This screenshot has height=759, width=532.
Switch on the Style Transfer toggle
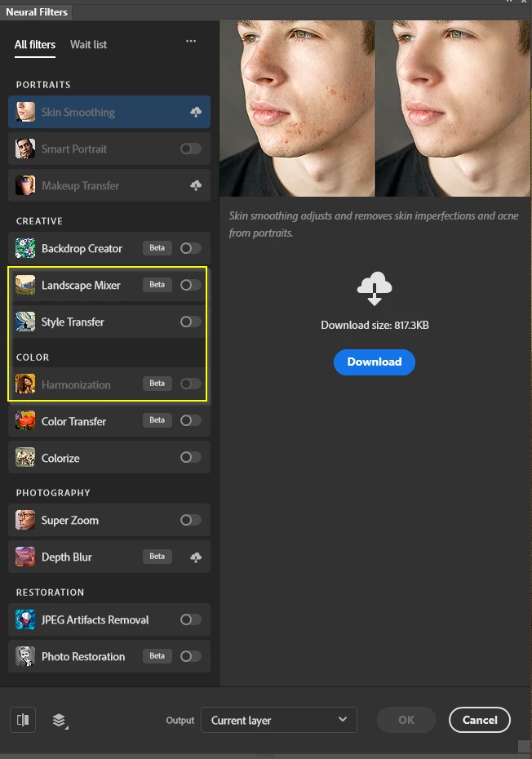(x=191, y=322)
